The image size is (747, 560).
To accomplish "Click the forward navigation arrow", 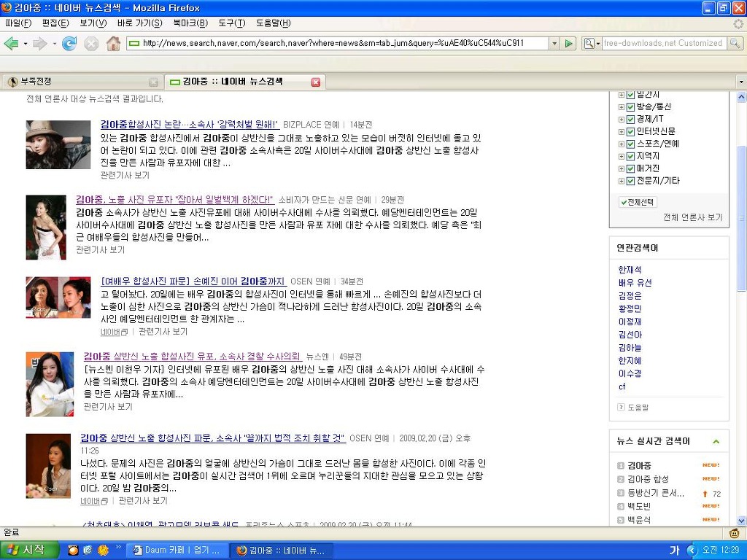I will tap(39, 43).
